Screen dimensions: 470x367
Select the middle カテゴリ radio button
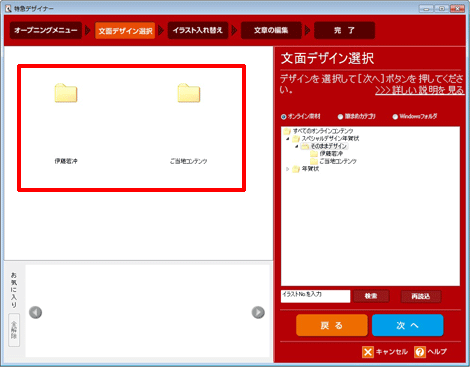coord(340,117)
